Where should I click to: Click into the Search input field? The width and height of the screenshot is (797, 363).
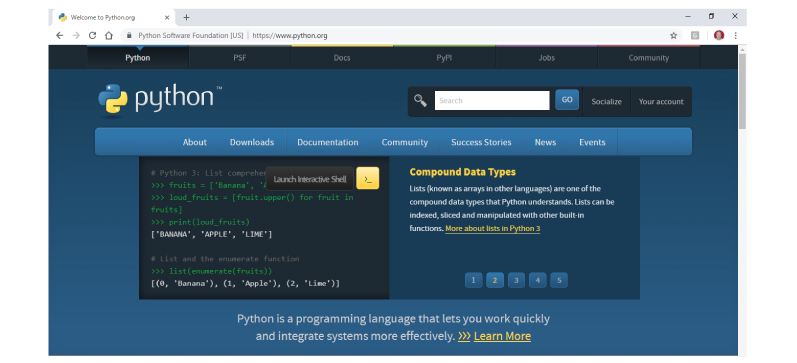492,100
